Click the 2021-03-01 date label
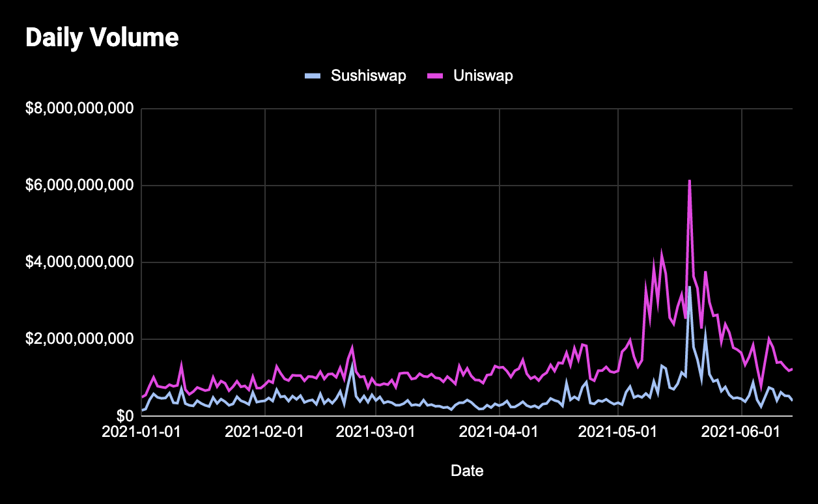Viewport: 818px width, 504px height. pyautogui.click(x=376, y=432)
